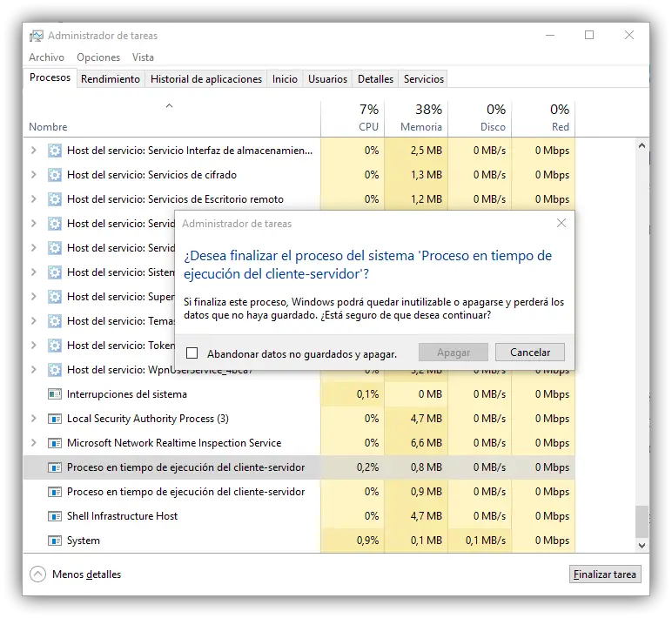This screenshot has width=672, height=618.
Task: Click the gear icon beside Servicios de cifrado
Action: click(x=55, y=175)
